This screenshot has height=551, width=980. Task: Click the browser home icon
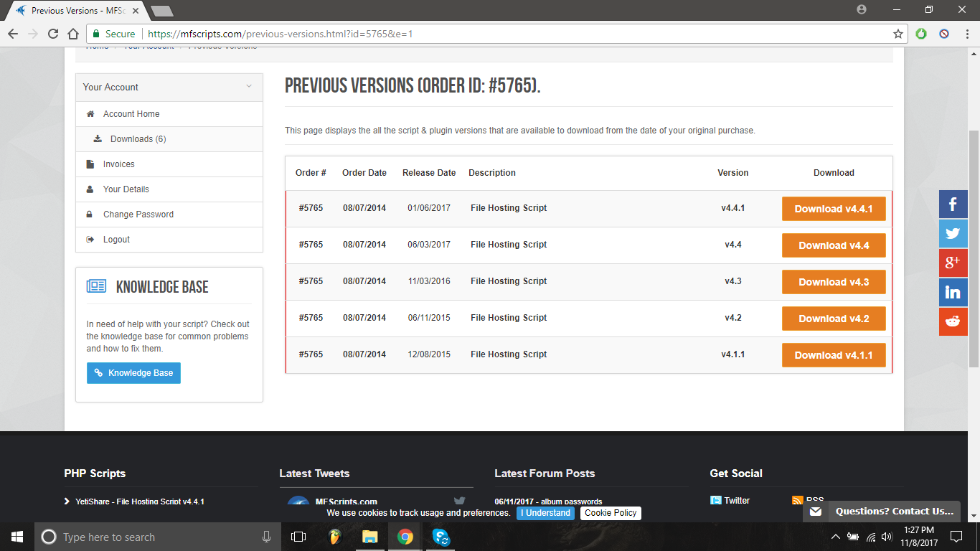click(72, 34)
